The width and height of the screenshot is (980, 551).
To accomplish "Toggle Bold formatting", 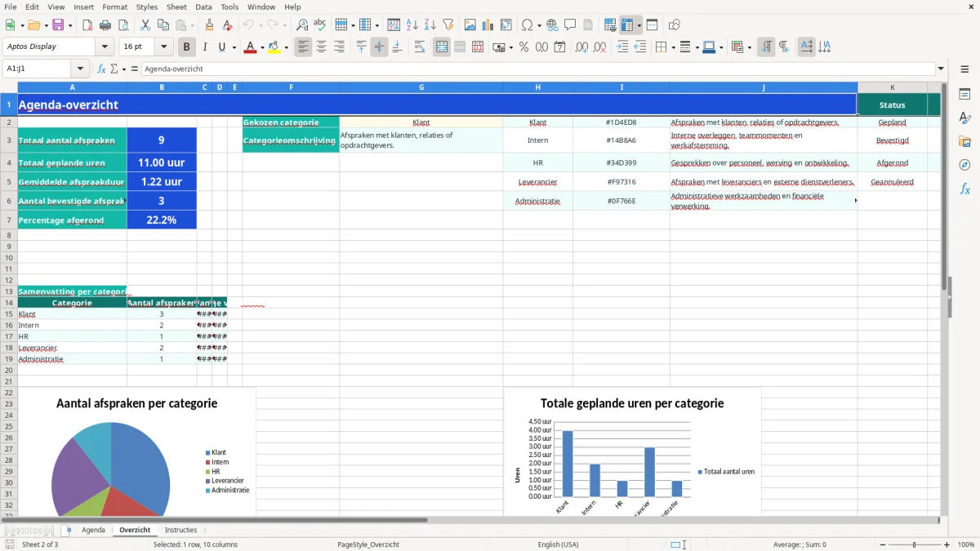I will tap(187, 47).
